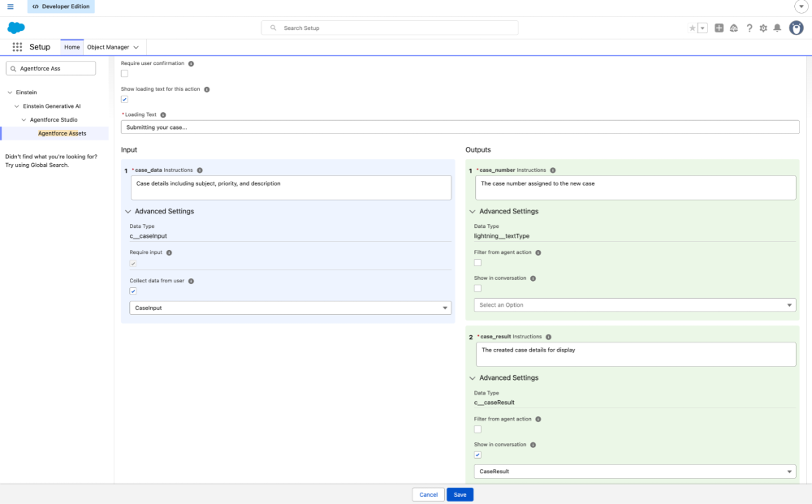Image resolution: width=812 pixels, height=504 pixels.
Task: Check Filter from agent action for case_result
Action: 477,429
